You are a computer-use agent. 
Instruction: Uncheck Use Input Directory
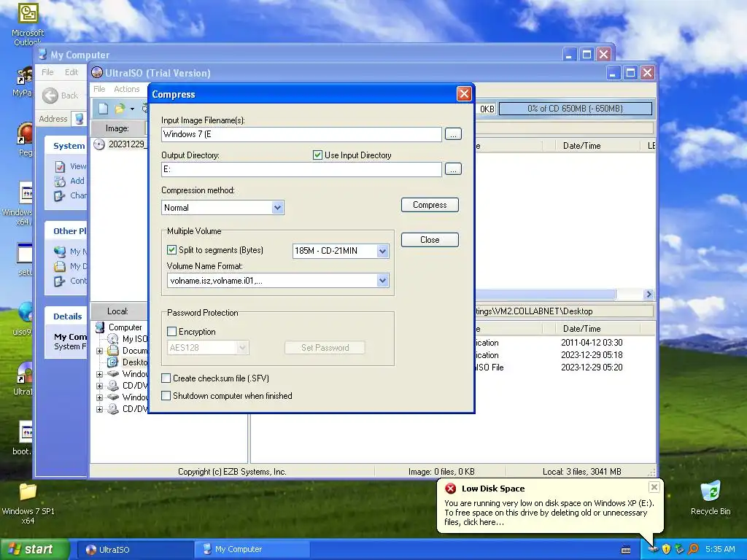click(317, 155)
